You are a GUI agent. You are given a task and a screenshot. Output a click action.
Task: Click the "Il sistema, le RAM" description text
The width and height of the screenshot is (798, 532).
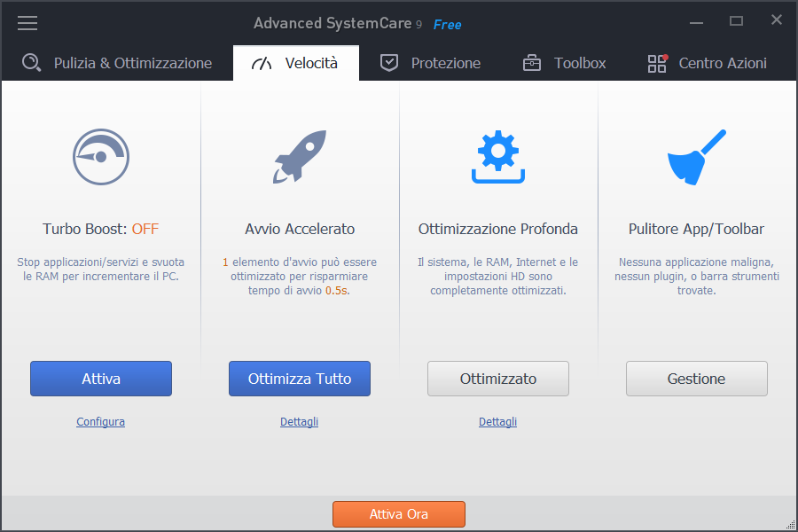(498, 277)
